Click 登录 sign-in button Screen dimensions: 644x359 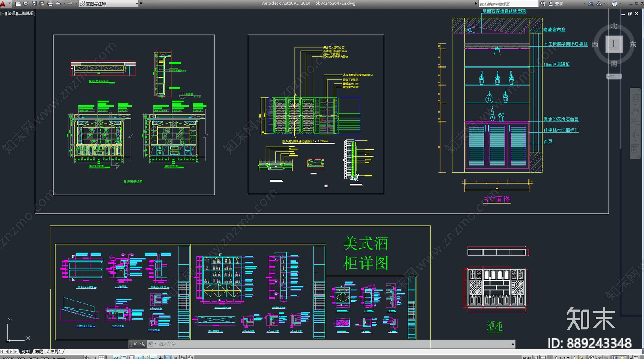559,4
